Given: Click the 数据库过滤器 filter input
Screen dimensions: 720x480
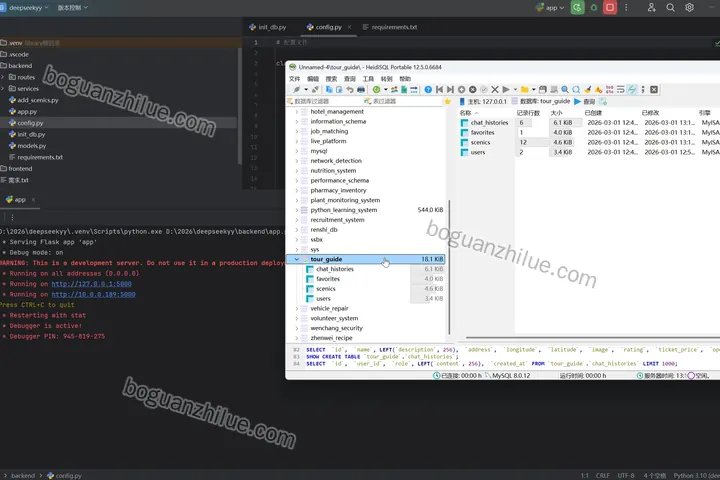Looking at the screenshot, I should [x=324, y=102].
